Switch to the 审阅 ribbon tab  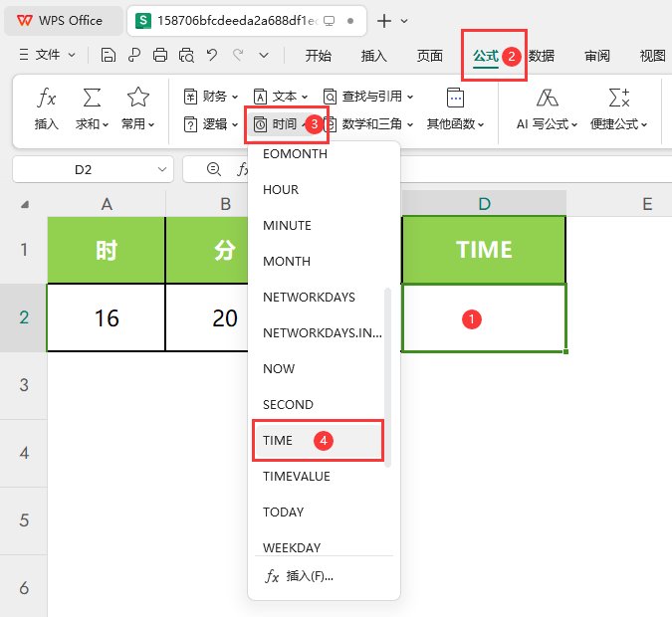[x=597, y=56]
